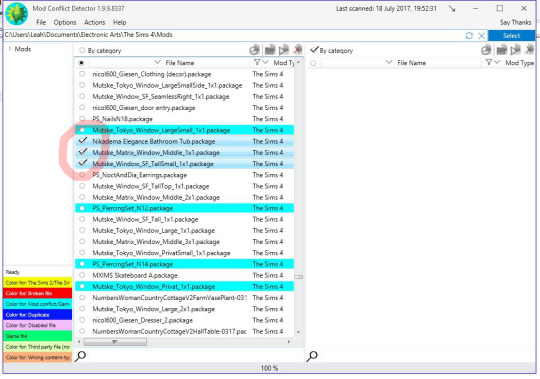This screenshot has width=540, height=379.
Task: Click the horizontal scrollbar thumb of file list
Action: (x=115, y=342)
